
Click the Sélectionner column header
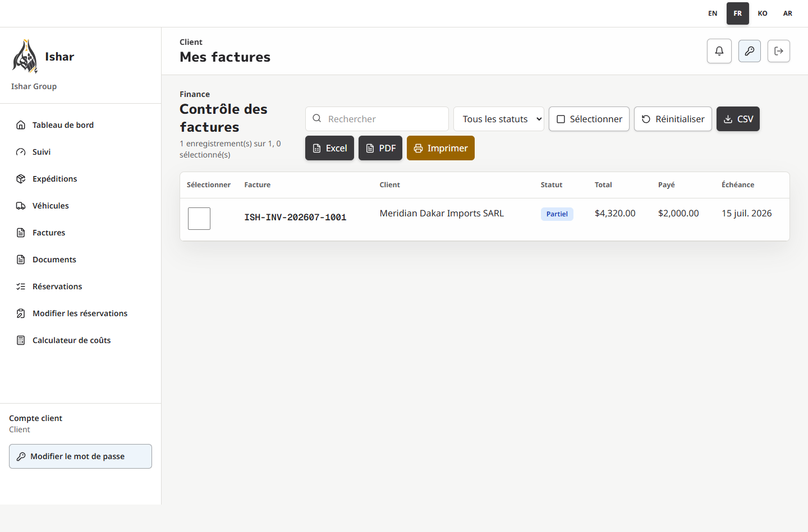(209, 184)
